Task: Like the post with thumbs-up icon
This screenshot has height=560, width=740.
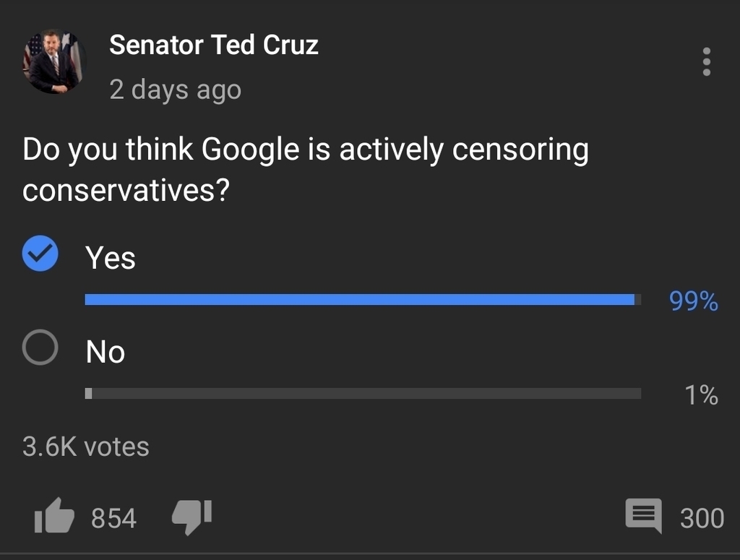Action: point(54,516)
